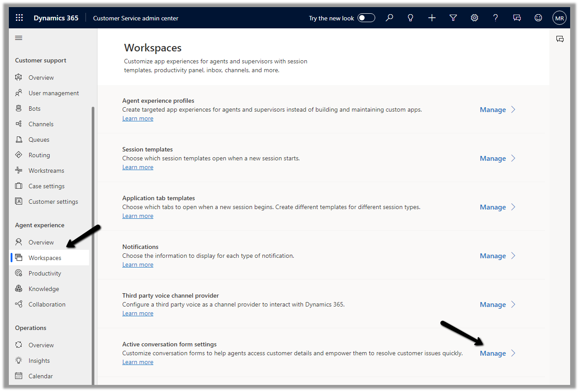The height and width of the screenshot is (392, 579).
Task: Click the smiley feedback icon
Action: [x=538, y=18]
